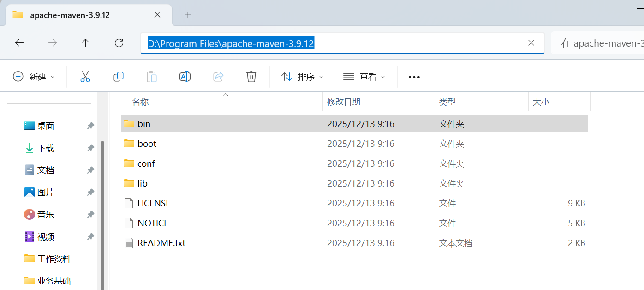Click the modified date in bin row
Viewport: 644px width, 290px height.
pos(361,124)
